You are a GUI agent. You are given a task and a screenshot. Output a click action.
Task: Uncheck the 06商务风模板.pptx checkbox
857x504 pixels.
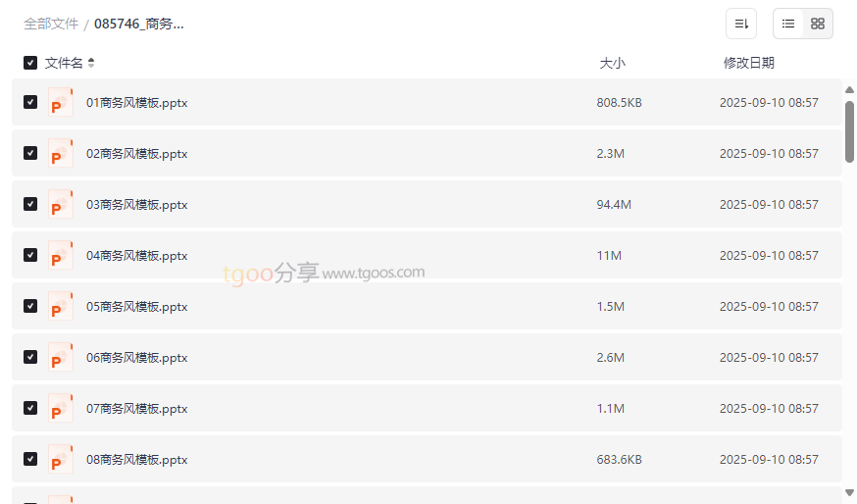point(30,357)
